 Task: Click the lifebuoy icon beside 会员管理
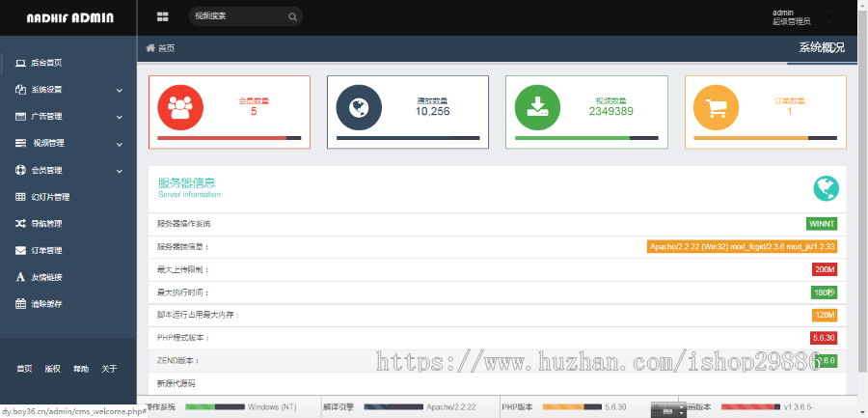point(20,170)
